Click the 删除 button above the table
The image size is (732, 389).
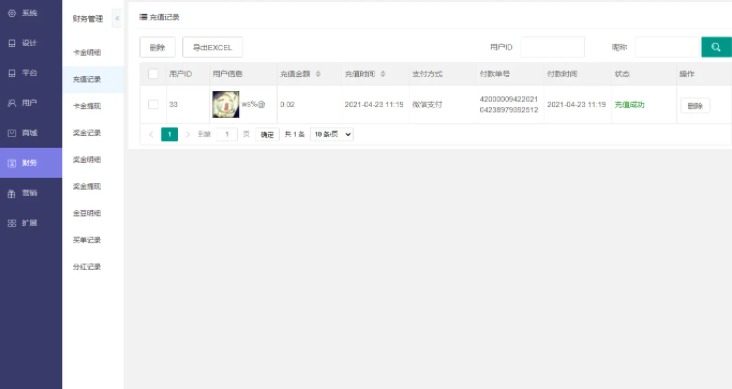158,47
